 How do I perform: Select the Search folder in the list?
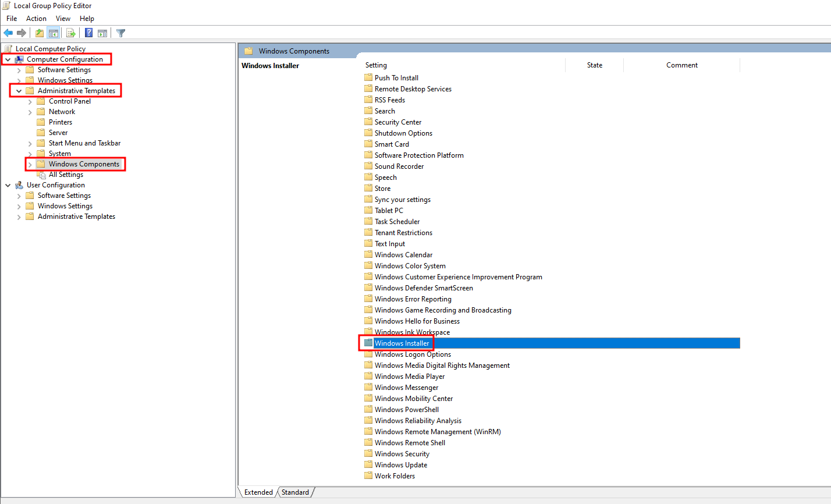tap(385, 111)
